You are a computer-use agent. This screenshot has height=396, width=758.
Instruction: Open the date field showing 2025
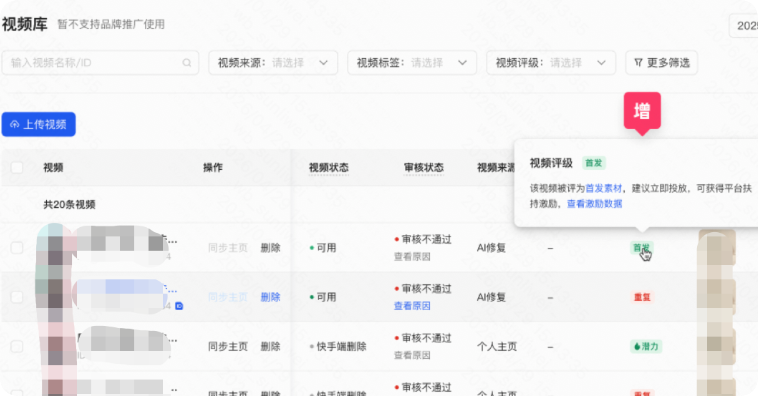(744, 26)
